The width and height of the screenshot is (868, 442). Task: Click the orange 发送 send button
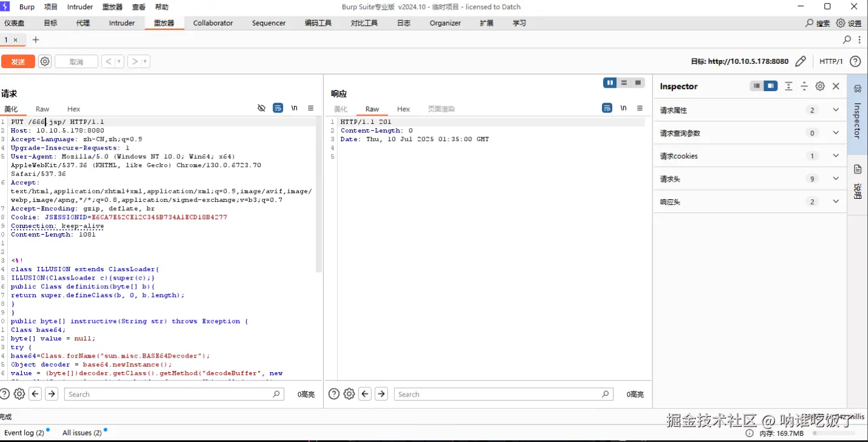coord(18,62)
